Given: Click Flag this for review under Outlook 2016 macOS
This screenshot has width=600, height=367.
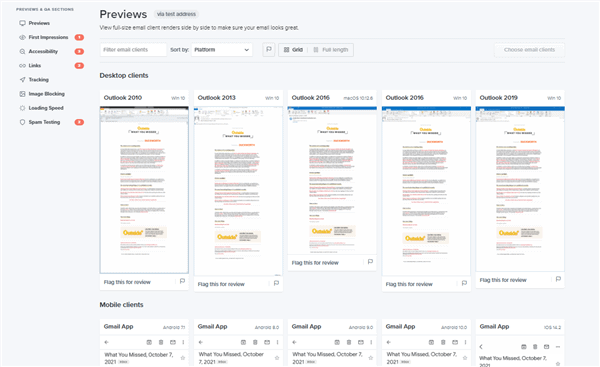Looking at the screenshot, I should click(315, 263).
